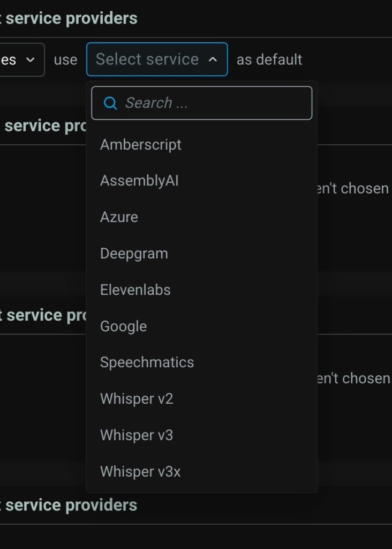Open the Select service dropdown
The height and width of the screenshot is (549, 392).
coord(156,60)
